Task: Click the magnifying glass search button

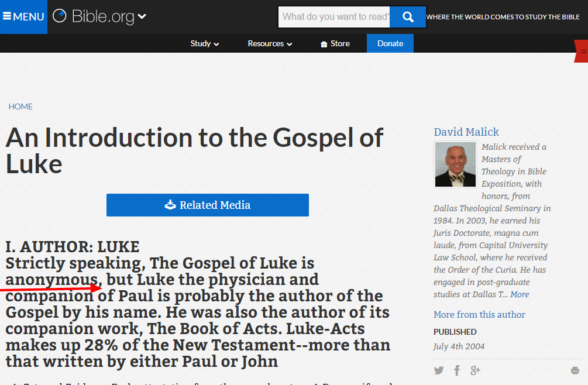Action: point(408,17)
